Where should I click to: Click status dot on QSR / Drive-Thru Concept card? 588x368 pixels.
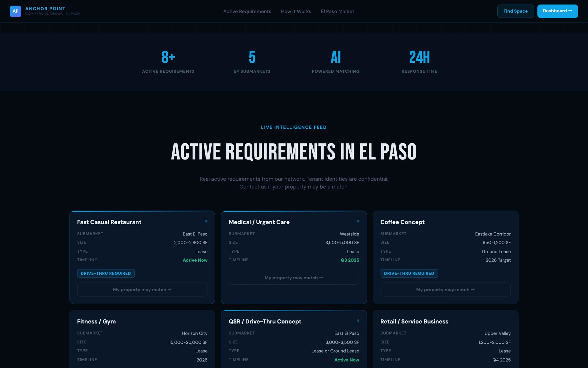click(358, 320)
